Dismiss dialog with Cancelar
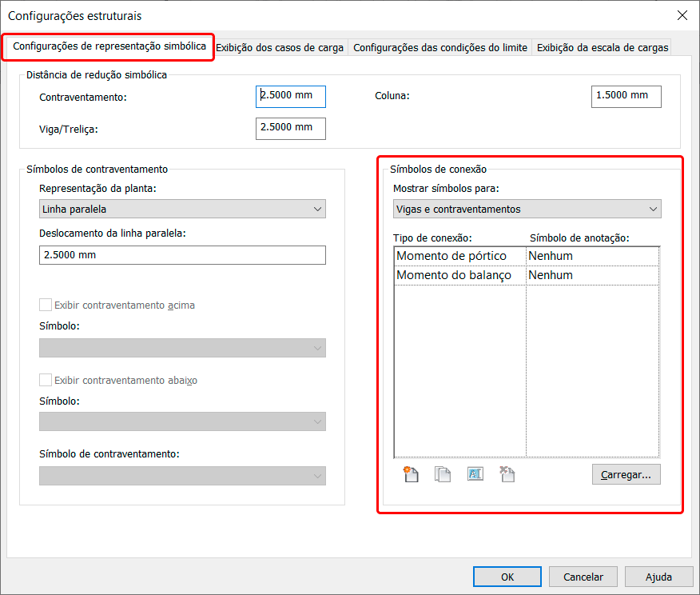The width and height of the screenshot is (700, 595). [x=583, y=577]
